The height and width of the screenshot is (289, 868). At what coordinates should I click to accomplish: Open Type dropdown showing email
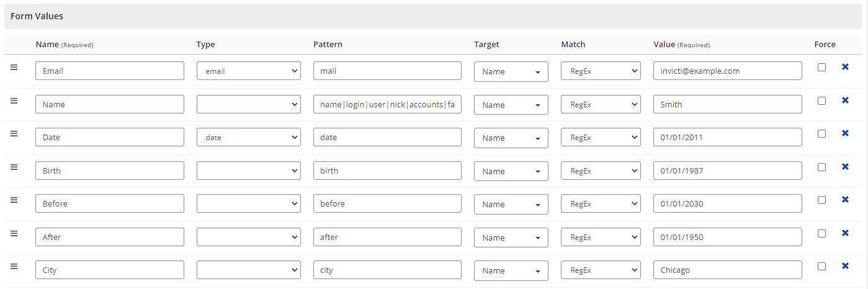(248, 71)
